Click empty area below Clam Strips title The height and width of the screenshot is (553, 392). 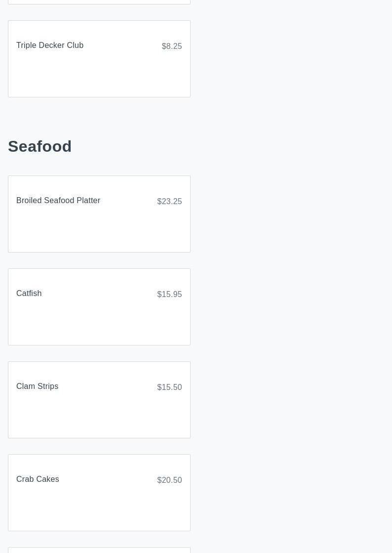point(99,415)
